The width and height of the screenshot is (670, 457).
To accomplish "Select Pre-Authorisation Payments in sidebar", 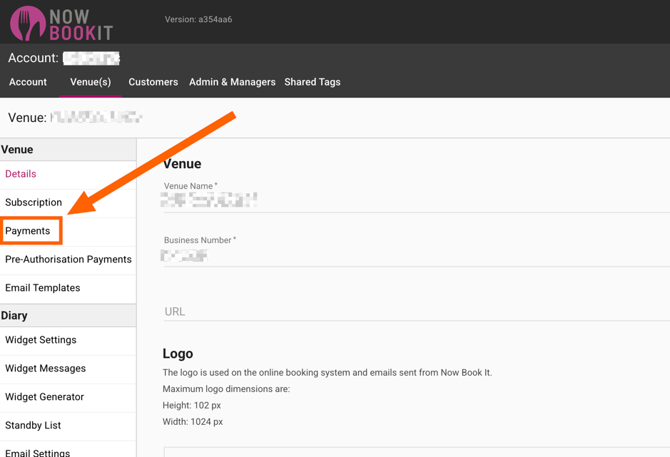I will pyautogui.click(x=68, y=259).
